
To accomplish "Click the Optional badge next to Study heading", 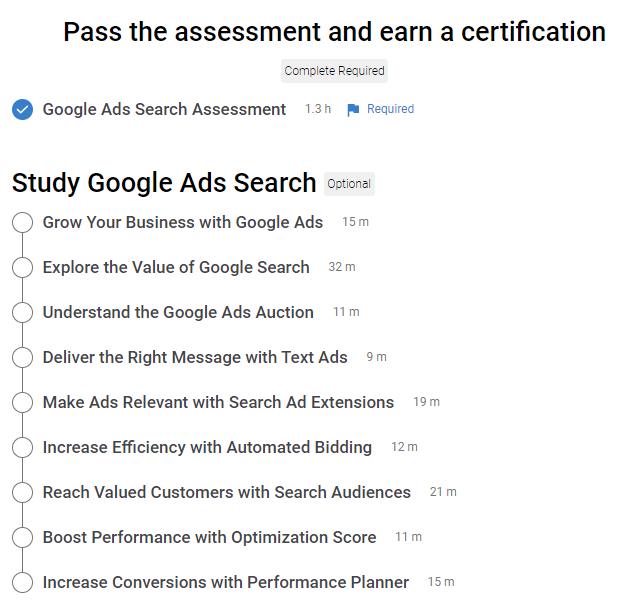I will (349, 184).
